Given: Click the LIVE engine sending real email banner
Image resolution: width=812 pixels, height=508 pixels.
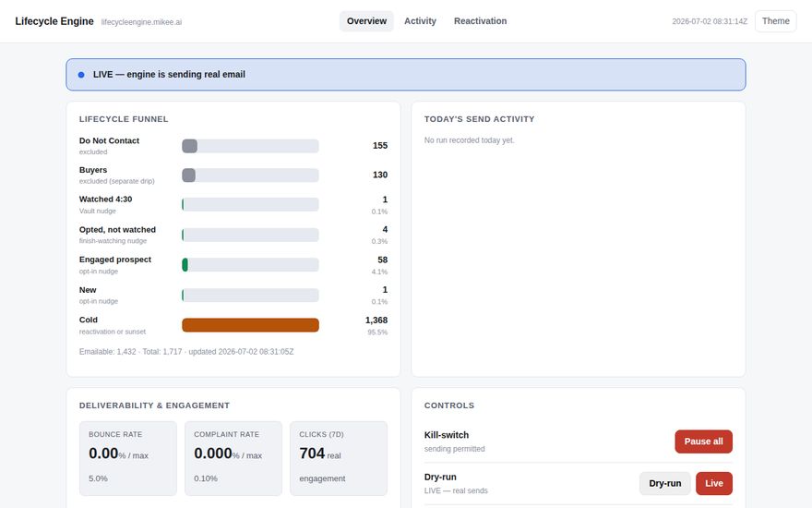Looking at the screenshot, I should 406,75.
